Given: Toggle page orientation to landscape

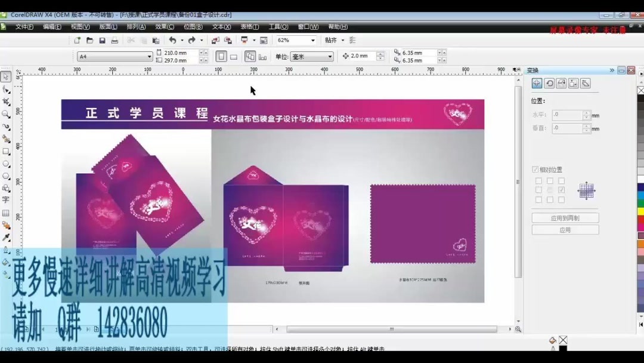Looking at the screenshot, I should click(x=235, y=56).
